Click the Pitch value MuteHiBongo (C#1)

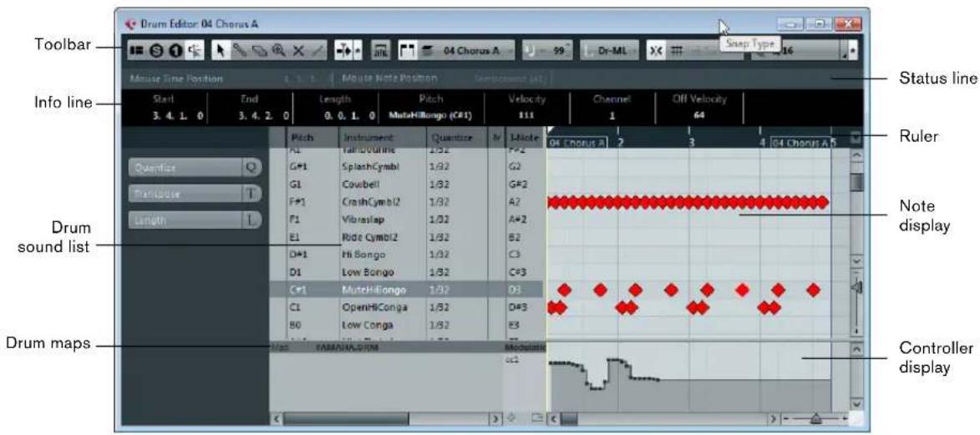click(430, 115)
